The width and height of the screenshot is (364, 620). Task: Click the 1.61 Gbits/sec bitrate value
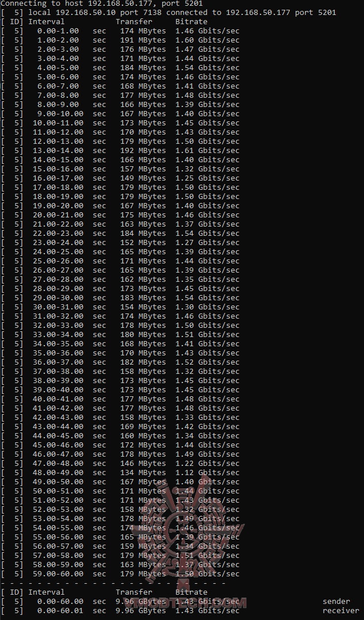point(208,150)
